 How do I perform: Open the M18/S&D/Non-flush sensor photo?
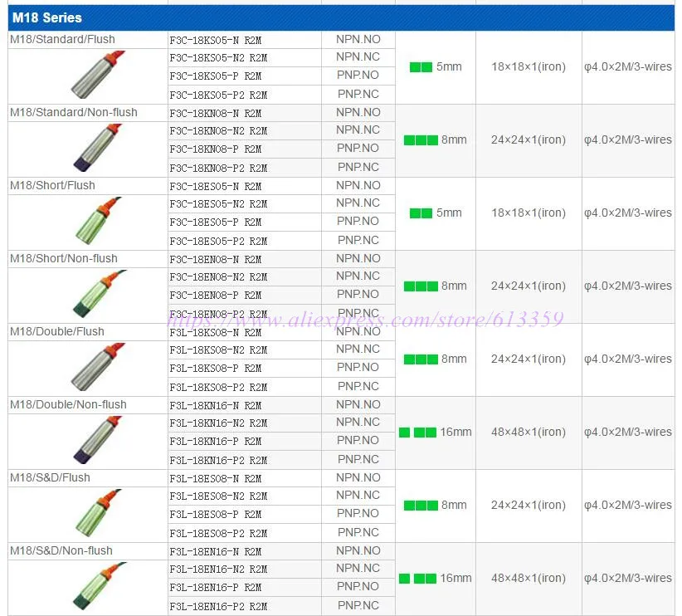[100, 586]
